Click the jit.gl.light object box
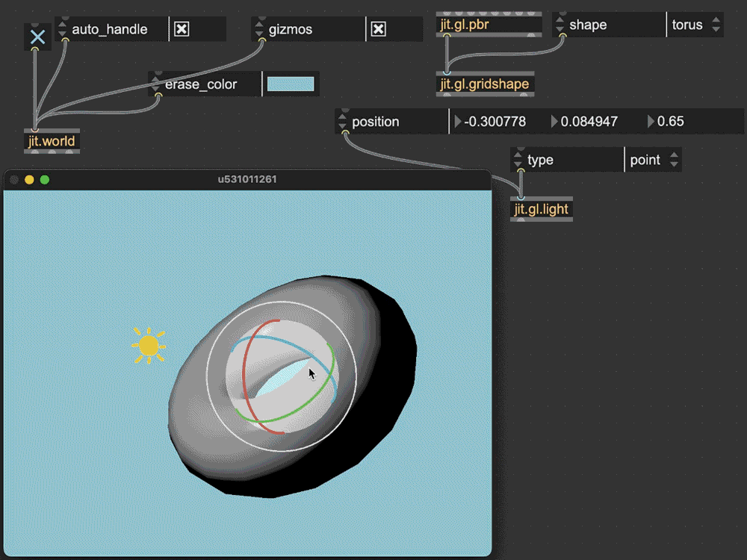Screen dimensions: 747x560 pos(542,209)
